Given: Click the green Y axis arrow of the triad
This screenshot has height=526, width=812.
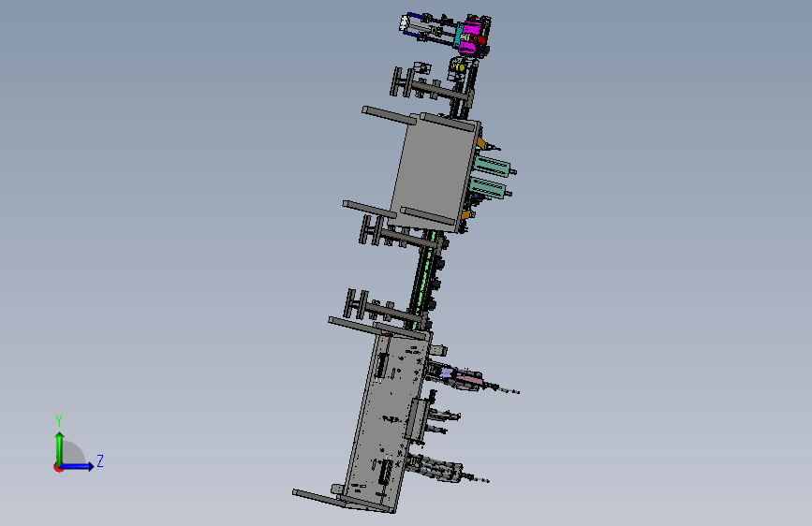Looking at the screenshot, I should (x=60, y=447).
